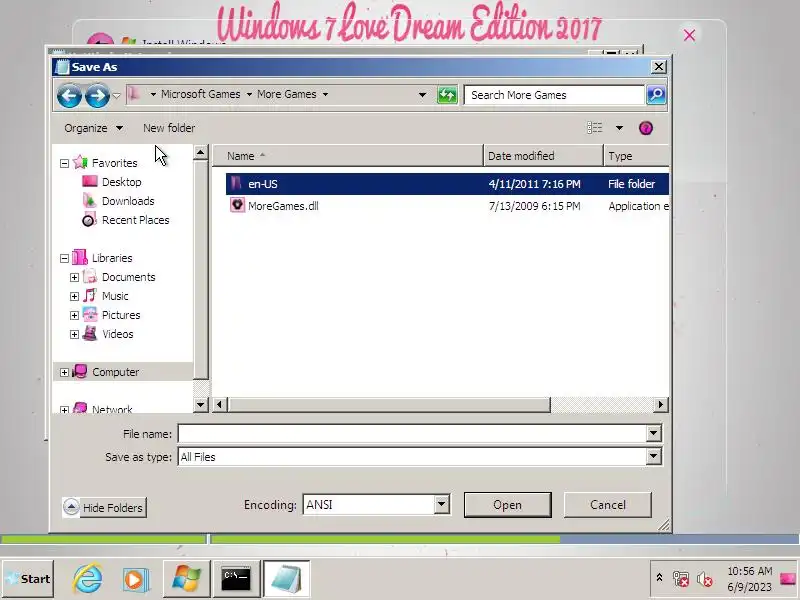Click the magnifier search icon
Image resolution: width=800 pixels, height=600 pixels.
[656, 95]
